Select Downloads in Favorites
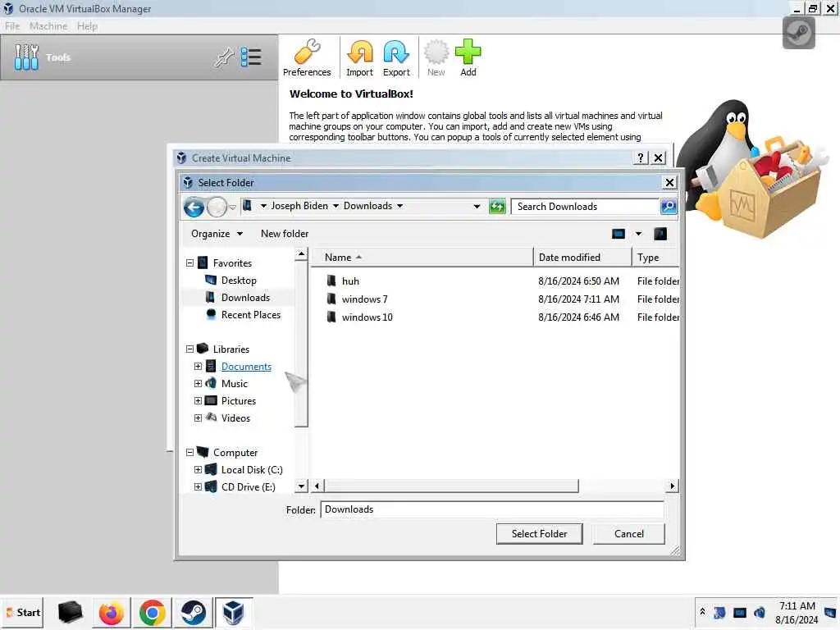Image resolution: width=840 pixels, height=630 pixels. click(245, 297)
